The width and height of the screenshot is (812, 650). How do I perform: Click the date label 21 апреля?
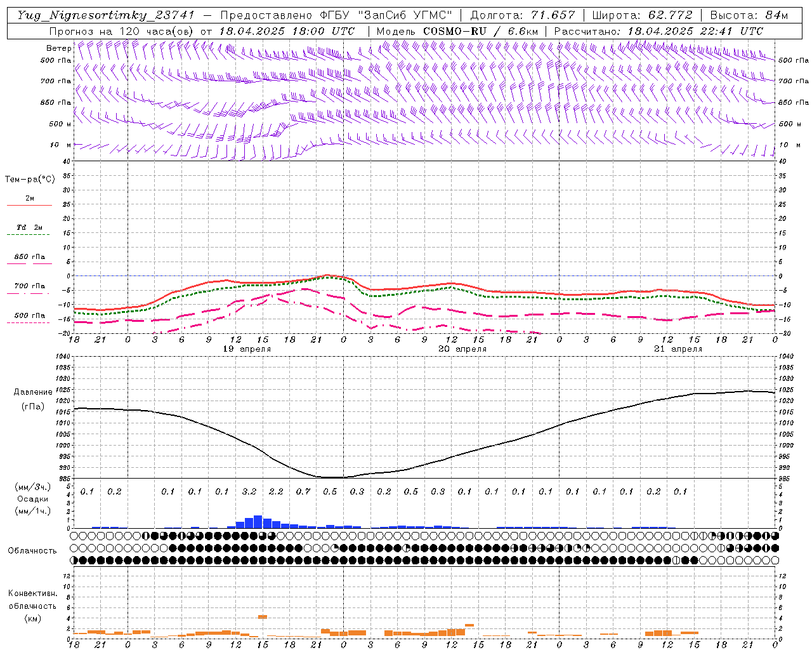coord(678,349)
